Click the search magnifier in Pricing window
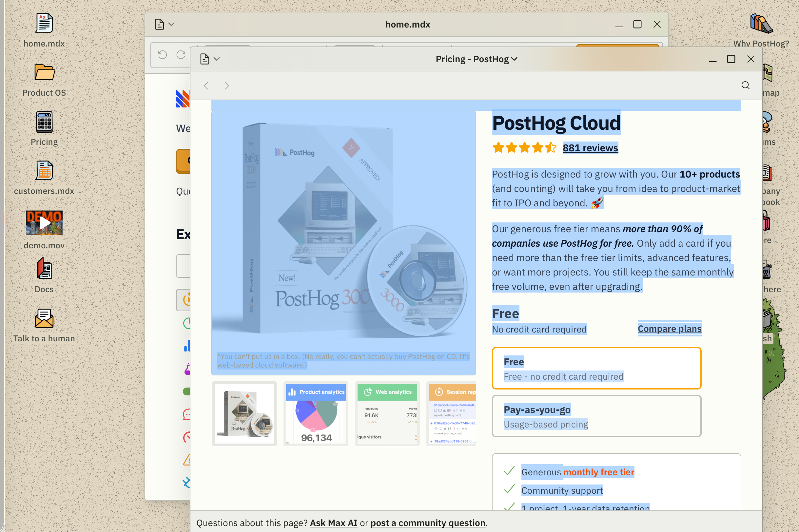Screen dimensions: 799x532 point(745,85)
